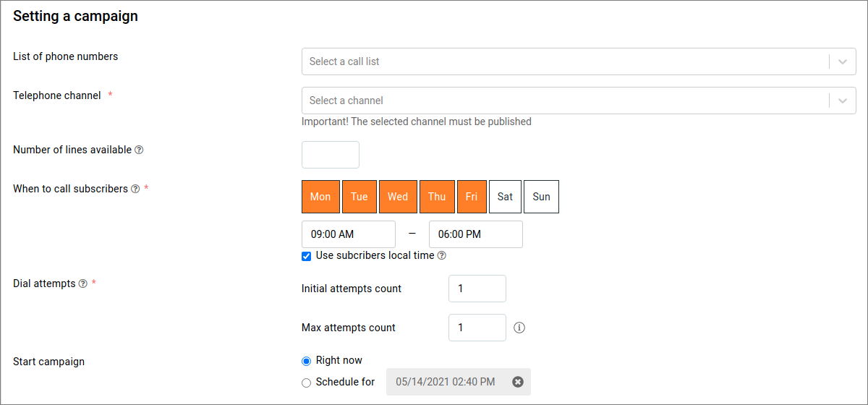The width and height of the screenshot is (868, 405).
Task: Click the 09:00 AM start time field
Action: click(348, 234)
